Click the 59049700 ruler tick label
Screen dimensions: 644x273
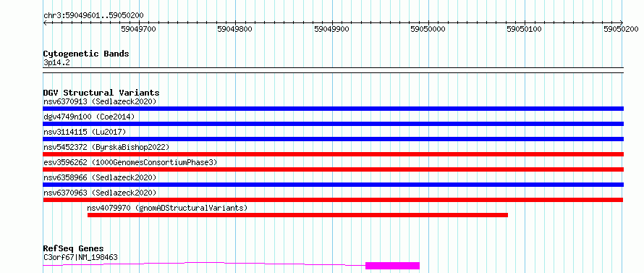(x=138, y=29)
